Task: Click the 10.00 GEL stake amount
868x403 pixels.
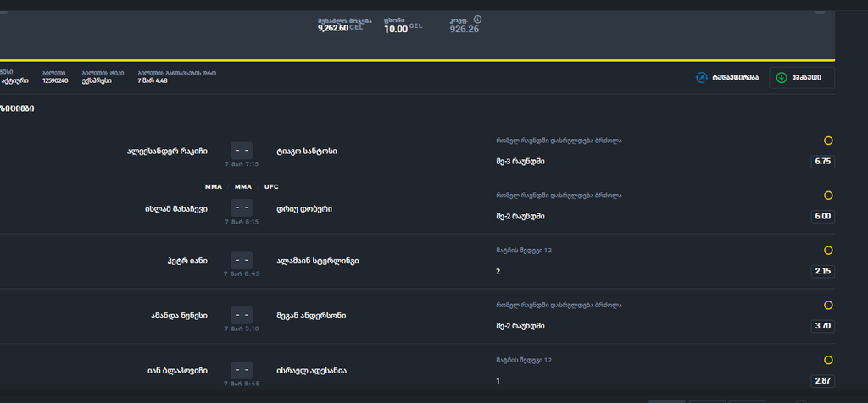Action: [395, 29]
